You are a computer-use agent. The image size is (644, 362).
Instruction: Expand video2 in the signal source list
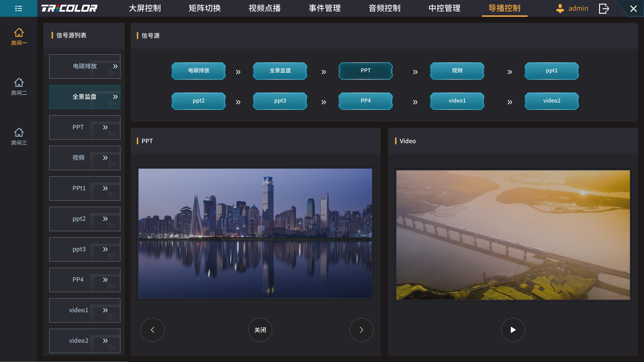point(105,341)
